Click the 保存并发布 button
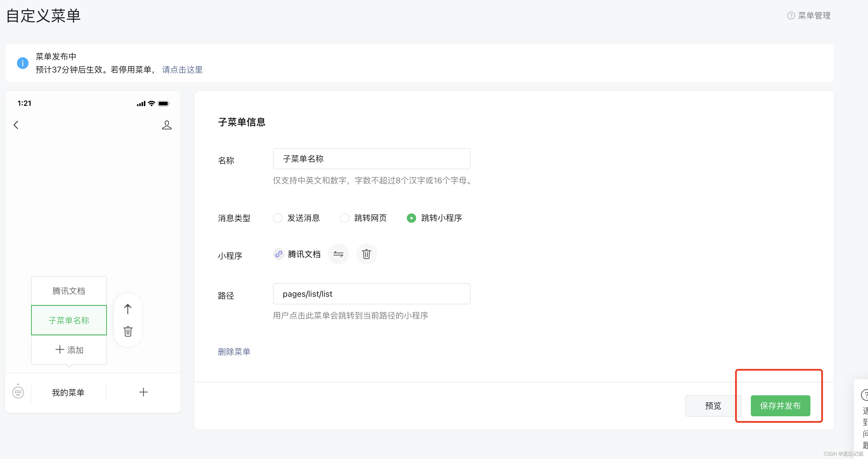This screenshot has width=868, height=459. coord(780,406)
